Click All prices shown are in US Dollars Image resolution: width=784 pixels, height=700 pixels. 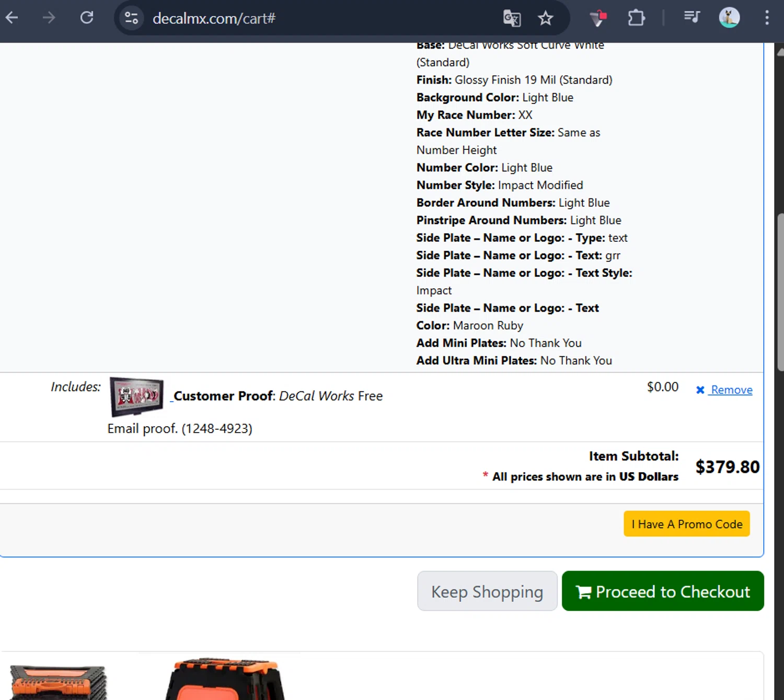[x=585, y=476]
